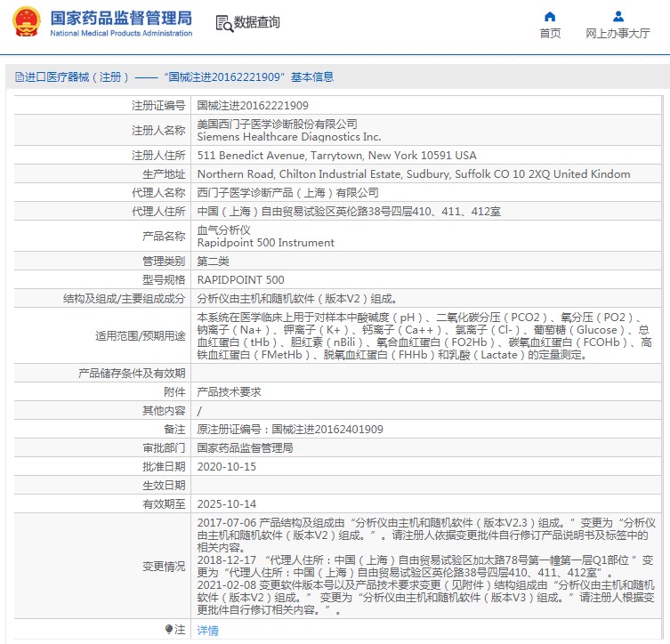Click the 管理类别 row label
The width and height of the screenshot is (670, 644).
pos(164,262)
